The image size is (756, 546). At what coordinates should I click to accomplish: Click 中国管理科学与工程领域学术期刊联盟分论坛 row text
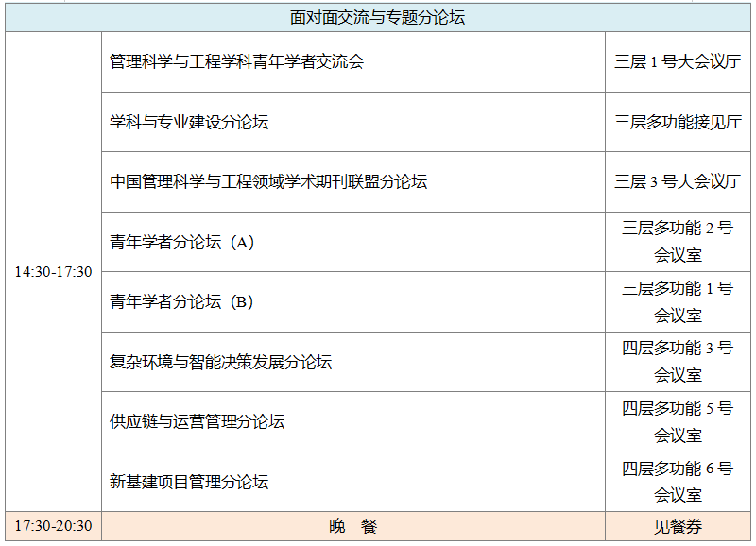[x=268, y=182]
